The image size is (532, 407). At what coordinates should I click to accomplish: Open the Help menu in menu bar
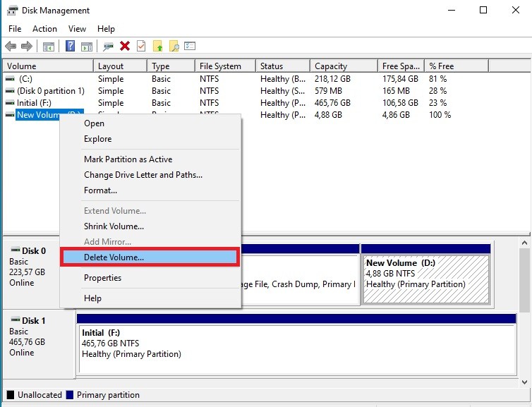click(x=106, y=29)
